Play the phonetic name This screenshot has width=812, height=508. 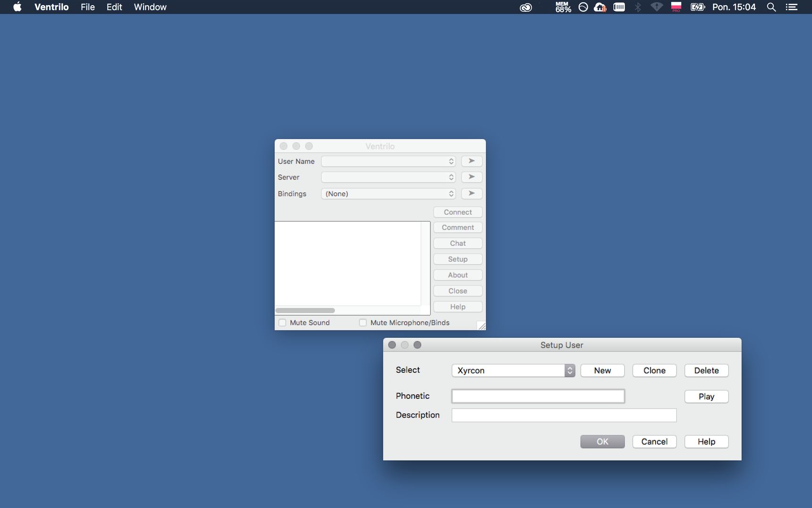point(706,396)
